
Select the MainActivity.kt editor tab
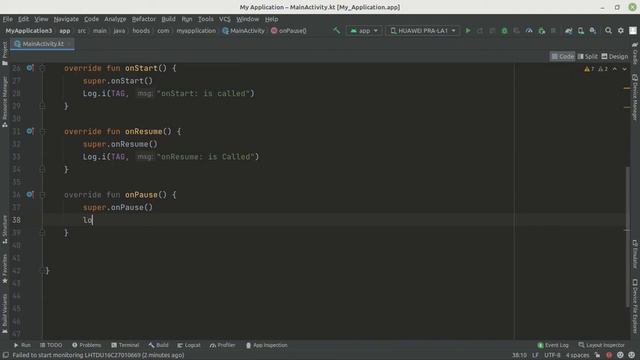pyautogui.click(x=42, y=44)
